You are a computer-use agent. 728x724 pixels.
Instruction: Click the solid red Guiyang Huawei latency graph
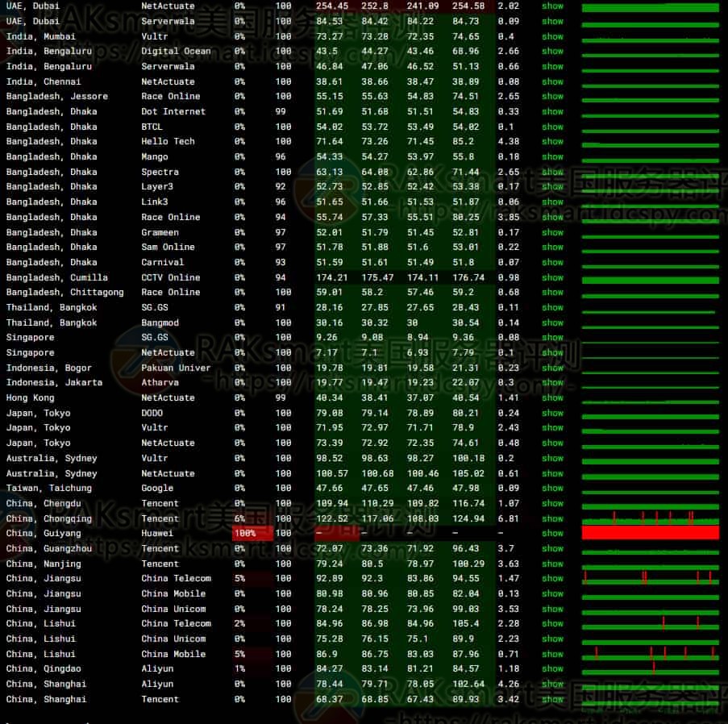pyautogui.click(x=650, y=533)
